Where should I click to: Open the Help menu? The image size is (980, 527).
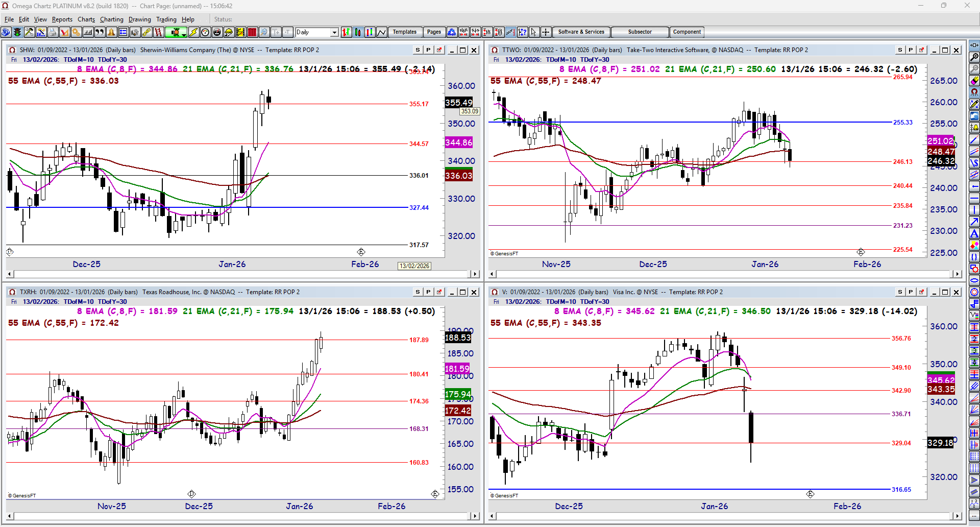click(188, 19)
